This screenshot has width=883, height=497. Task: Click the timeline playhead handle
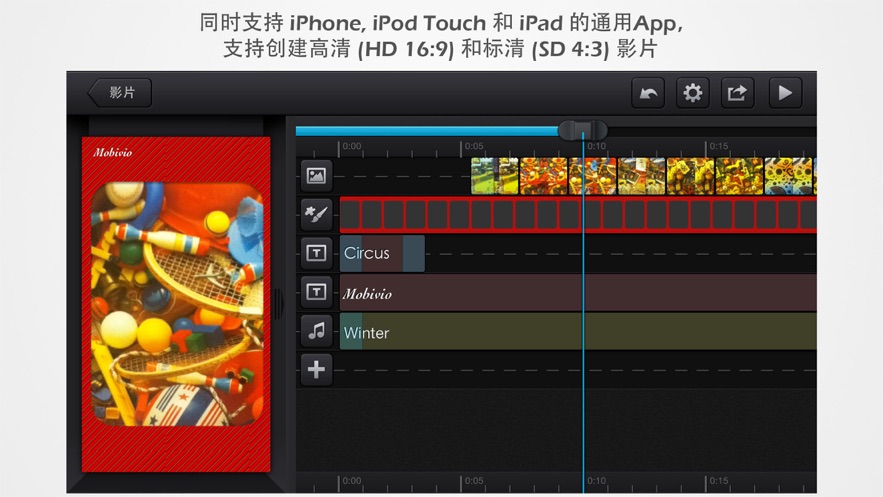click(x=582, y=130)
